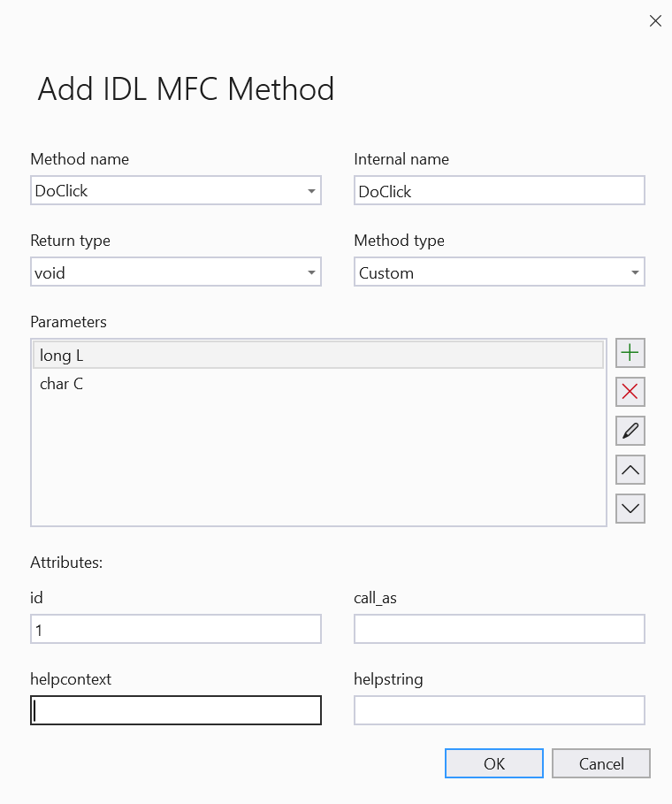Select the 'long L' parameter in the list
Viewport: 672px width, 804px height.
click(177, 355)
